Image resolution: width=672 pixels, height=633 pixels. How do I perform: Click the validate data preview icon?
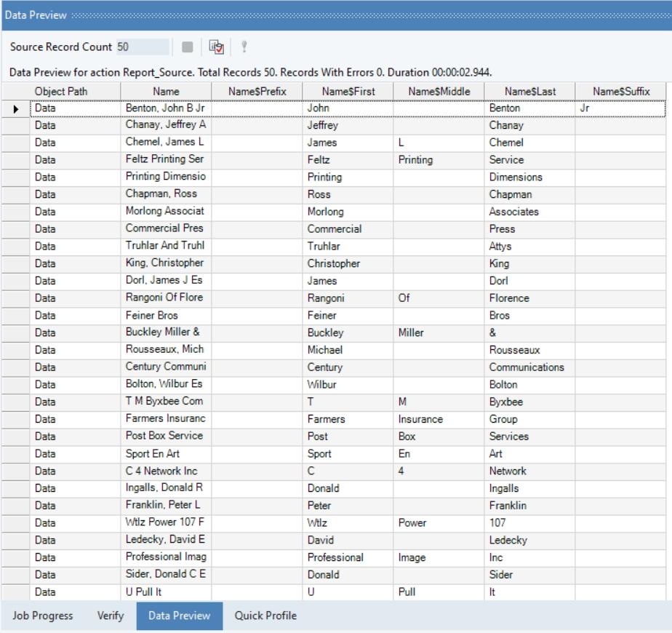[216, 47]
